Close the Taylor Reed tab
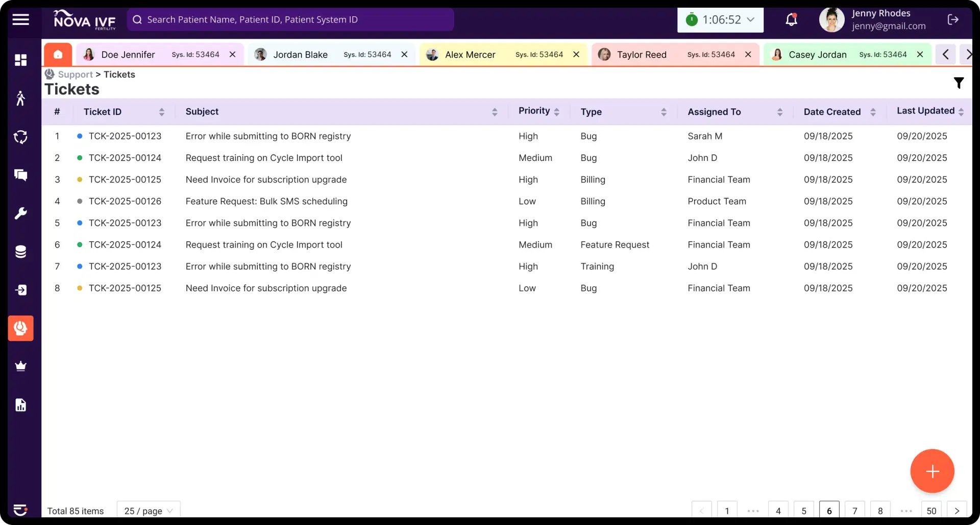The height and width of the screenshot is (525, 980). (x=748, y=55)
